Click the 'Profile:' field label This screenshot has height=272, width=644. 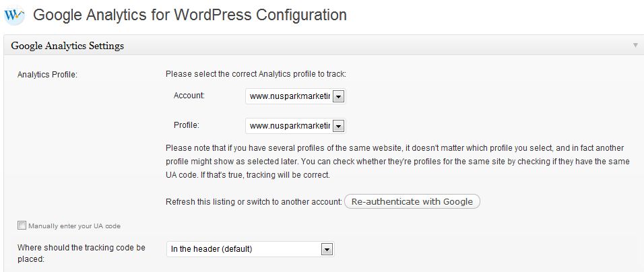tap(187, 125)
